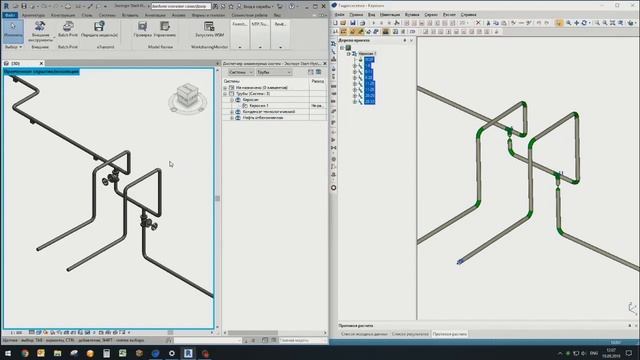640x360 pixels.
Task: Click the Revit search input field
Action: (181, 6)
